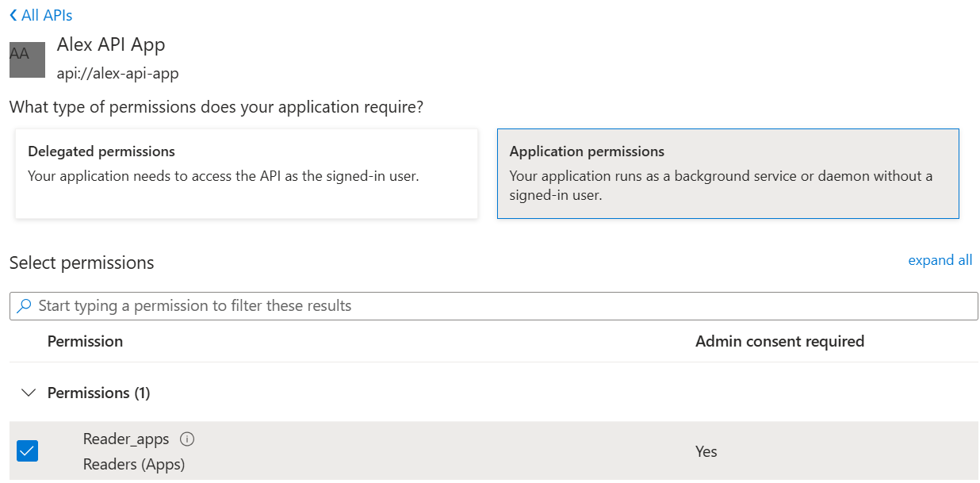Click the AA app avatar icon
Image resolution: width=980 pixels, height=483 pixels.
coord(27,59)
